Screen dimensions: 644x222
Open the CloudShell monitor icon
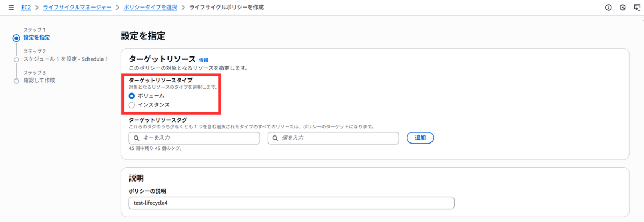click(x=637, y=8)
